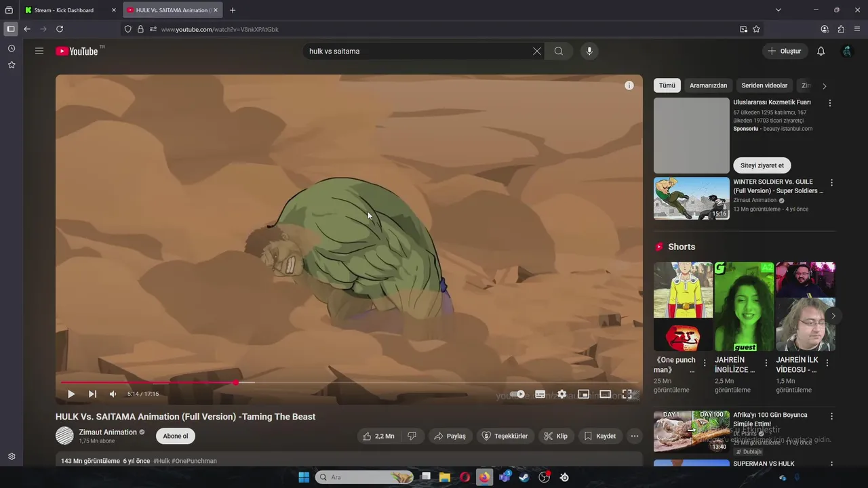Toggle subtitles captions in the player
The image size is (868, 488).
pos(540,394)
